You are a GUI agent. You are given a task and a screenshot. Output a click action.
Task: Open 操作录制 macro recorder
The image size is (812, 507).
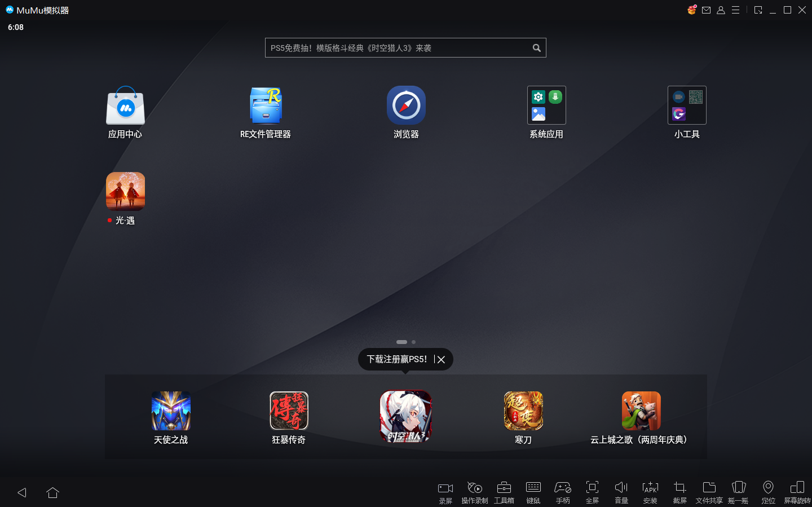(x=475, y=492)
